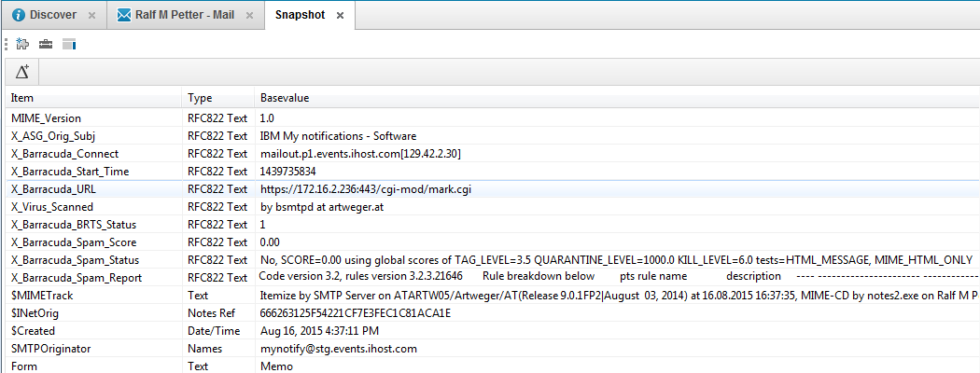Toggle the side panel layout icon
The width and height of the screenshot is (980, 373).
[68, 44]
